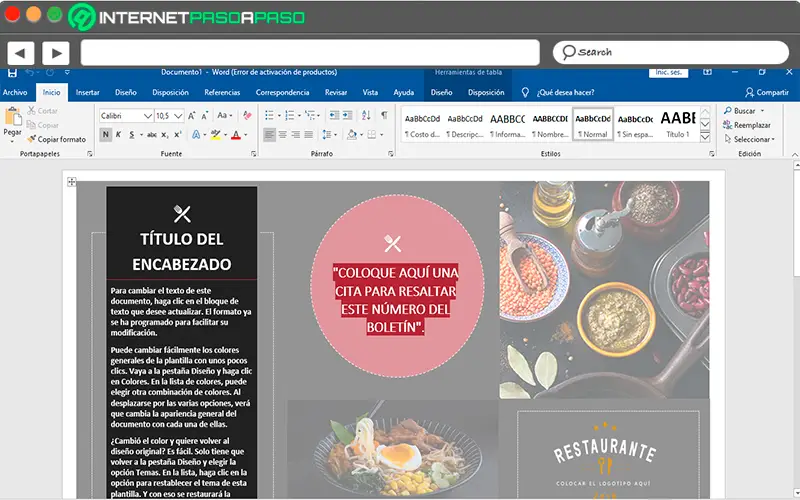
Task: Click Reemplazar in Edición group
Action: (747, 125)
